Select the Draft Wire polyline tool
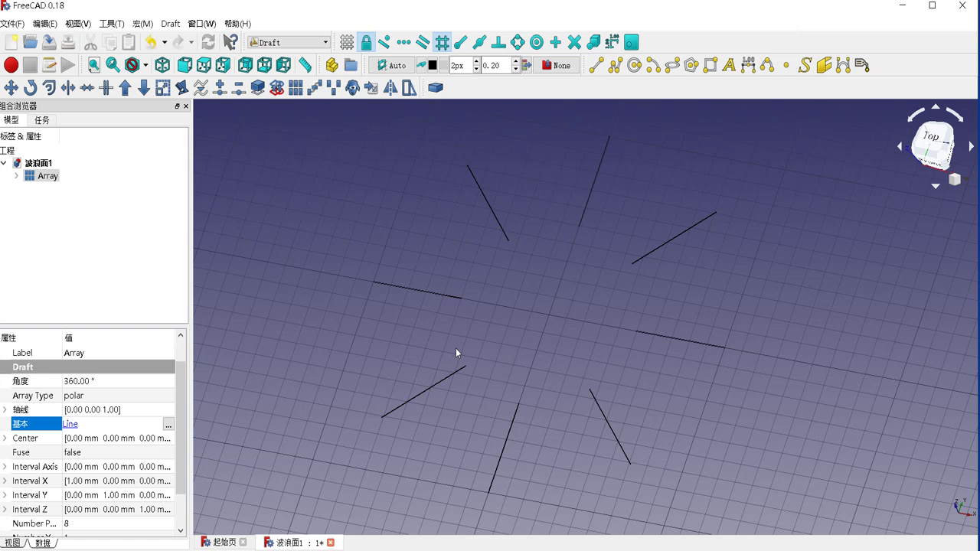 (615, 65)
